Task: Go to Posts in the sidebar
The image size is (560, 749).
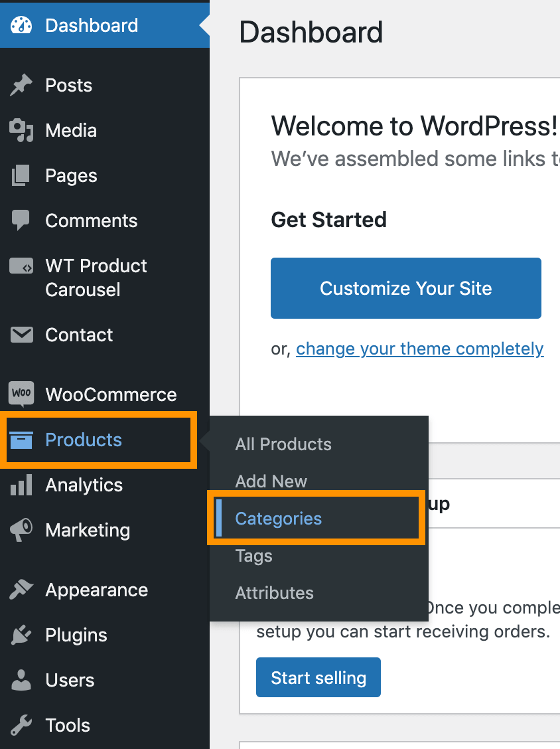Action: pyautogui.click(x=105, y=86)
